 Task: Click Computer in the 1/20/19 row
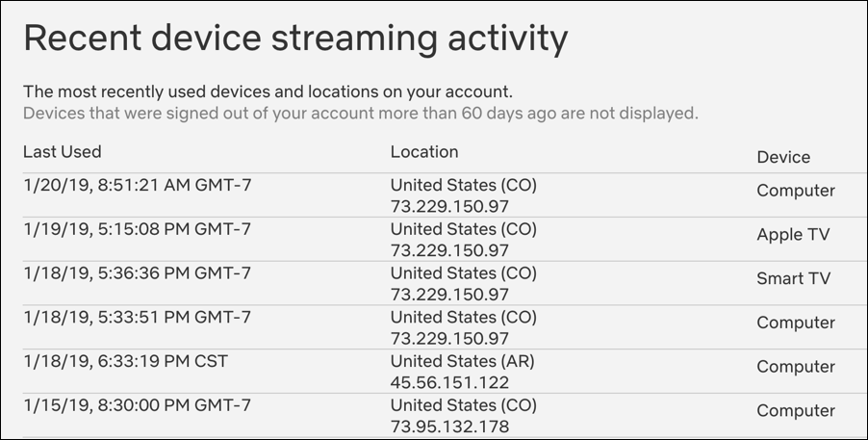[796, 191]
